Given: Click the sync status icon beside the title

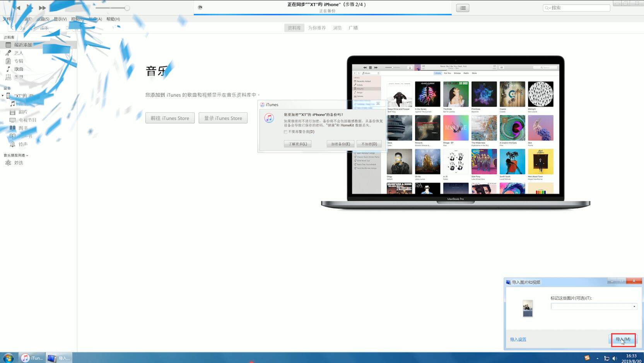Looking at the screenshot, I should pyautogui.click(x=200, y=7).
